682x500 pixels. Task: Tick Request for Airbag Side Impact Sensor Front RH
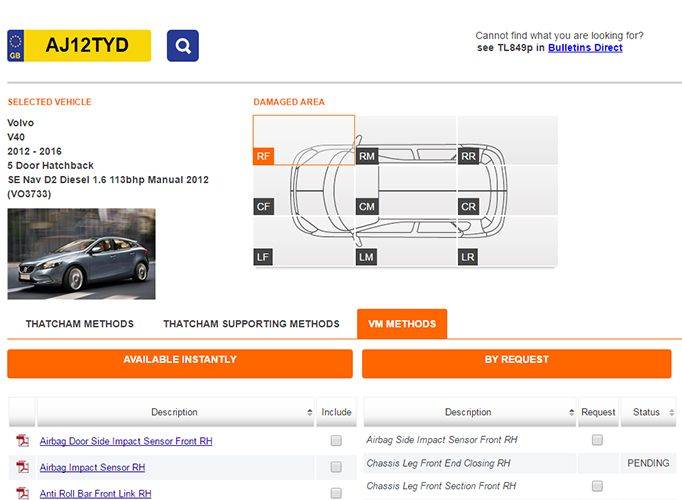pyautogui.click(x=597, y=440)
